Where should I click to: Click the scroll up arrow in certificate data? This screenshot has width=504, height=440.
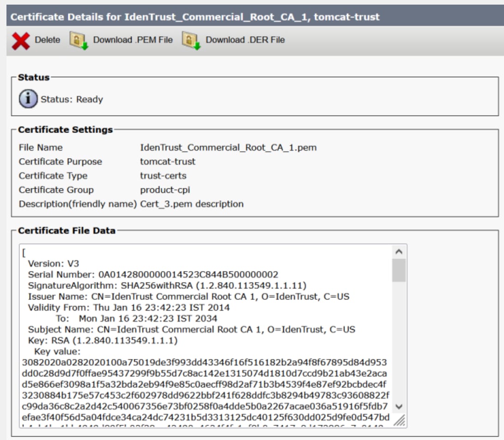[399, 252]
